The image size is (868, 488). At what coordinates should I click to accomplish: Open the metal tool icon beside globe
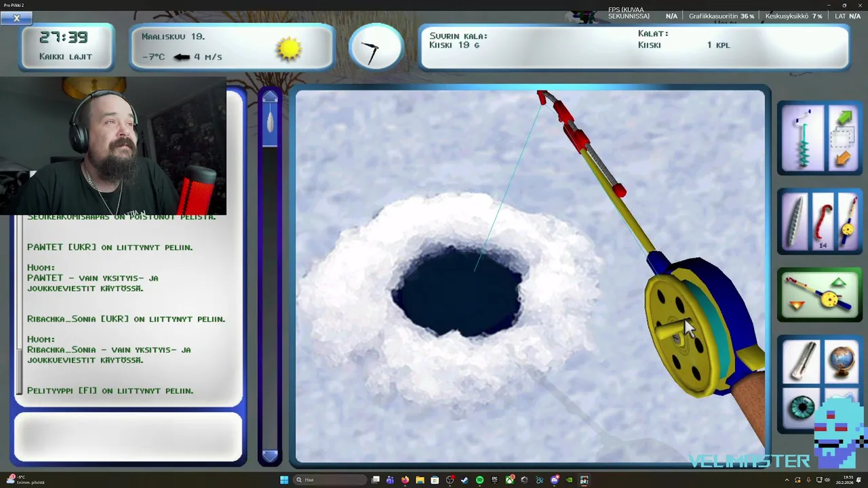click(x=802, y=361)
